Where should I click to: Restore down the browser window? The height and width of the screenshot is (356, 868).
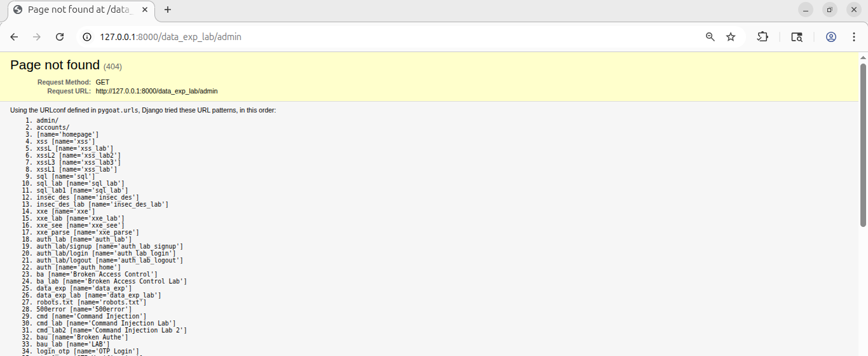pyautogui.click(x=829, y=10)
